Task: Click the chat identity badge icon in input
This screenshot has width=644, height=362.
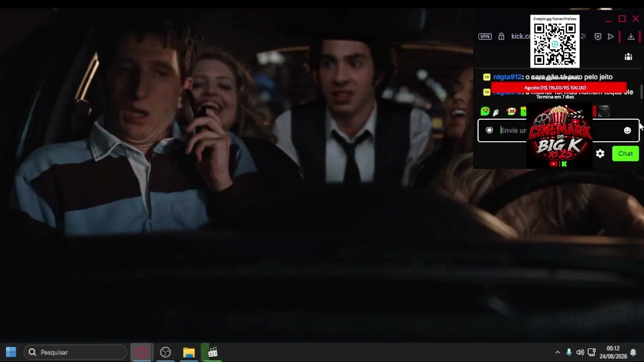Action: [489, 130]
